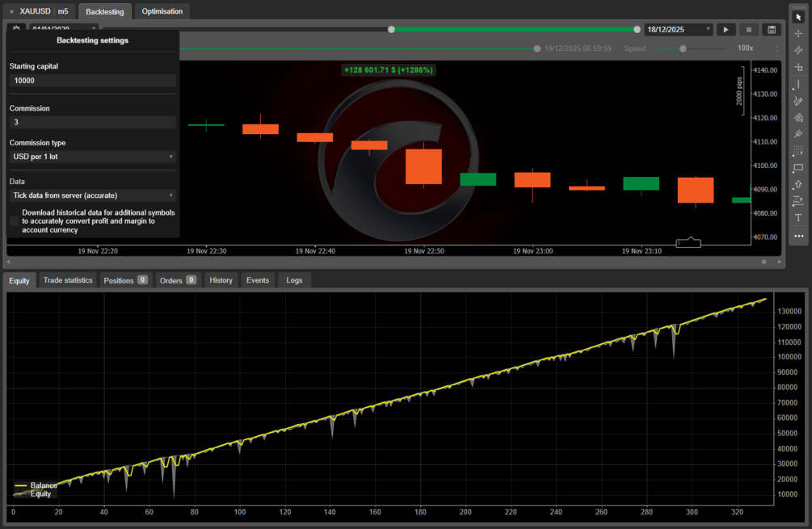The height and width of the screenshot is (529, 812).
Task: Click the time axis marker at chart bottom
Action: 688,242
